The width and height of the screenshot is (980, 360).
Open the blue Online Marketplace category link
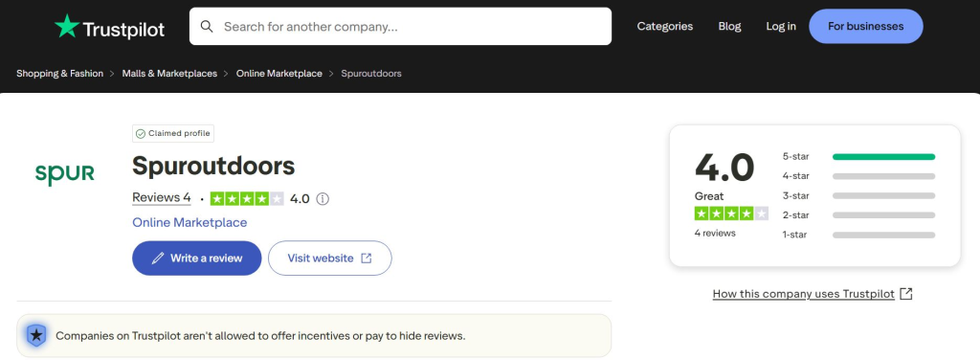pos(189,222)
